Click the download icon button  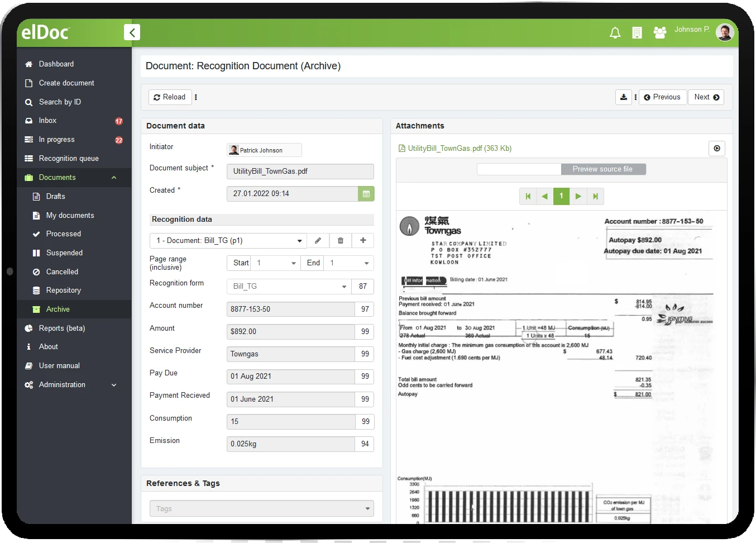coord(624,97)
